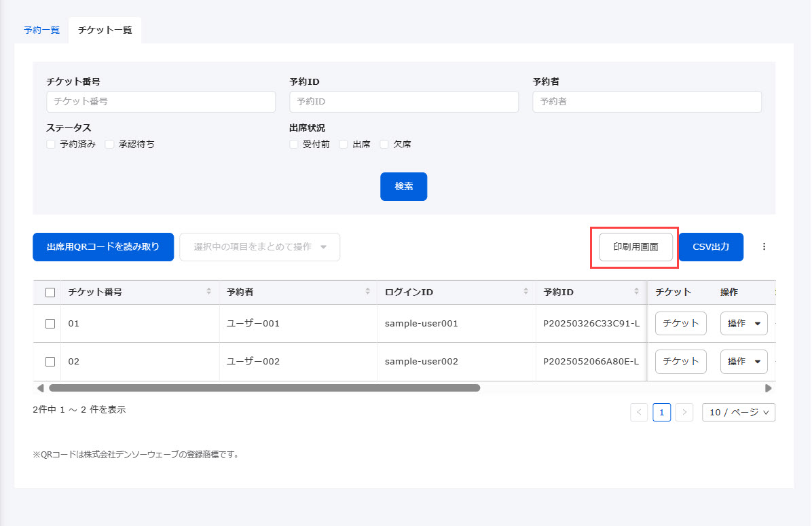Click the scrollbar left arrow
812x526 pixels.
click(x=40, y=388)
